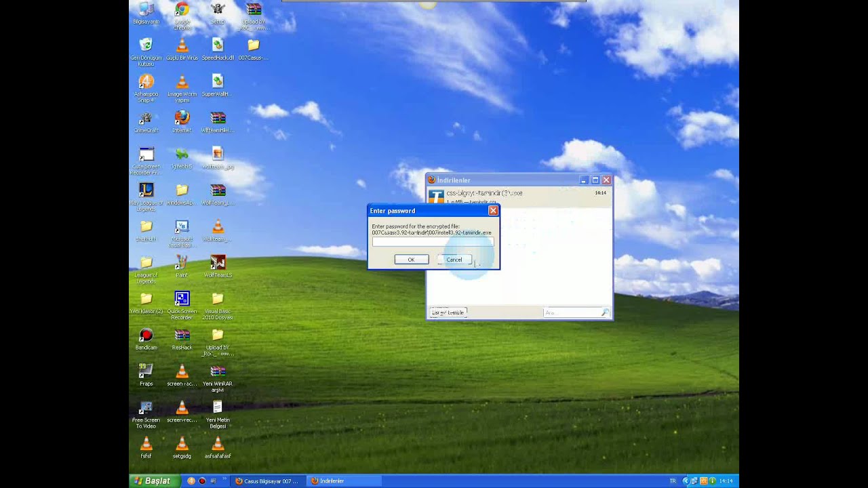Click the taskbar clock showing 14:14

726,481
